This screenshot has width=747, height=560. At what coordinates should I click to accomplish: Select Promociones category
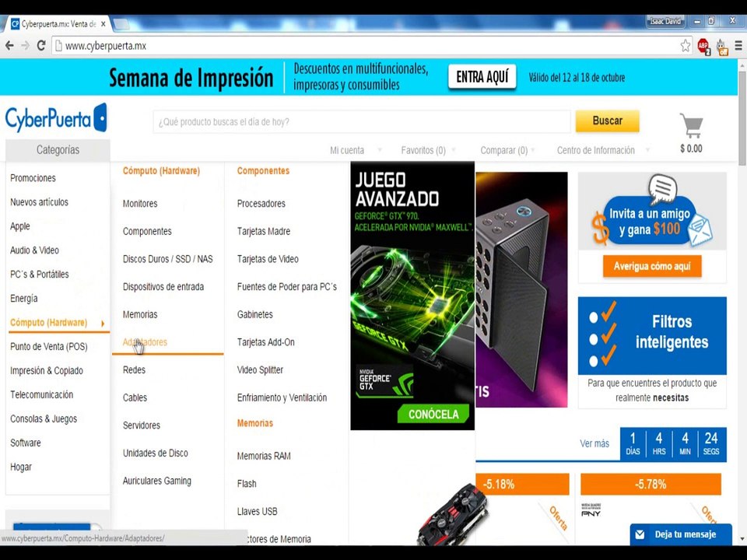[x=33, y=178]
